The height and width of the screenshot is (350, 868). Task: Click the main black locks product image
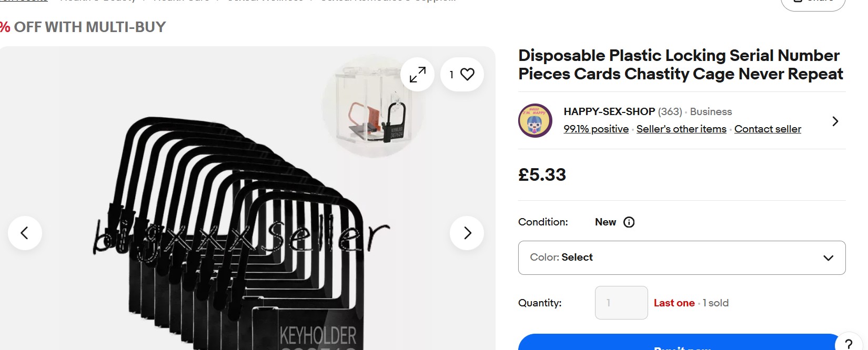(237, 236)
